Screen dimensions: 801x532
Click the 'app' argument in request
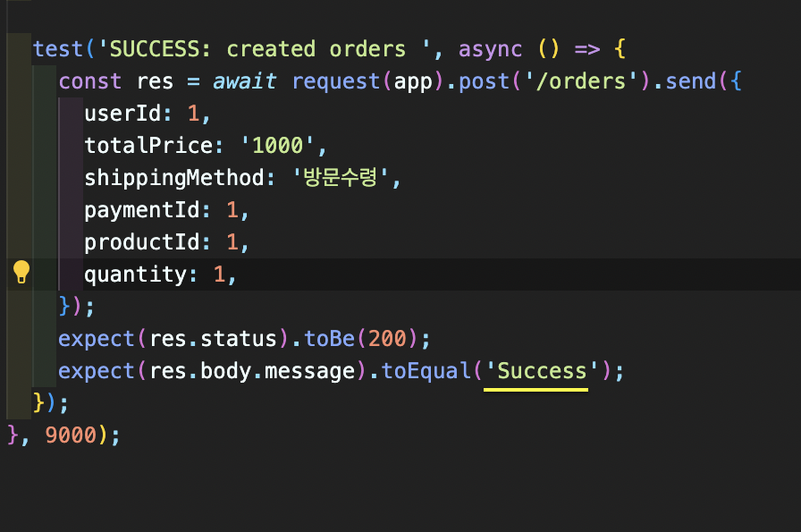tap(413, 83)
